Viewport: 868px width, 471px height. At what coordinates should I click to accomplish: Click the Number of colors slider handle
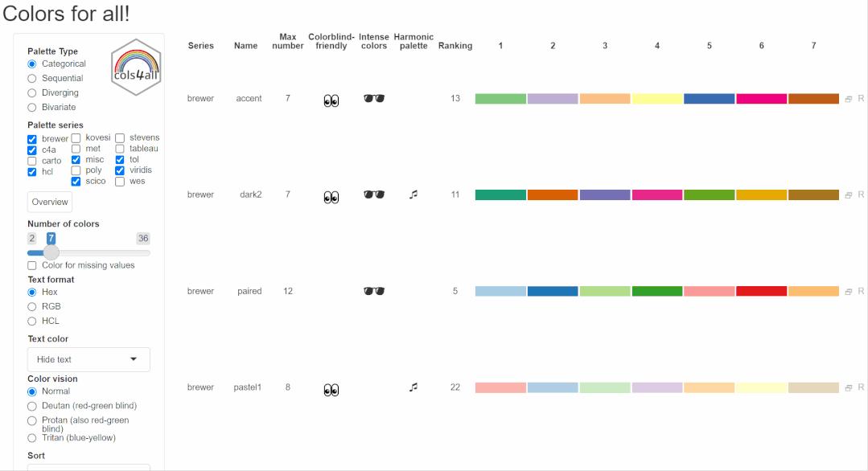click(51, 252)
